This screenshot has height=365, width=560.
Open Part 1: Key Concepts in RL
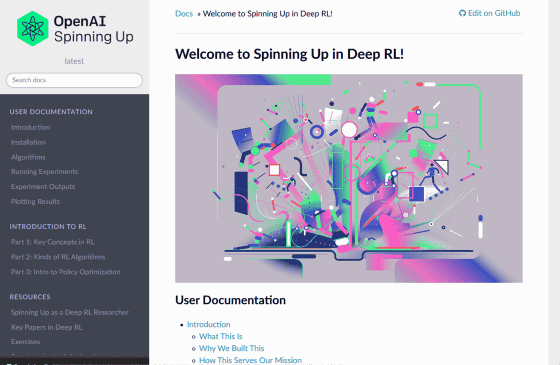pos(52,242)
